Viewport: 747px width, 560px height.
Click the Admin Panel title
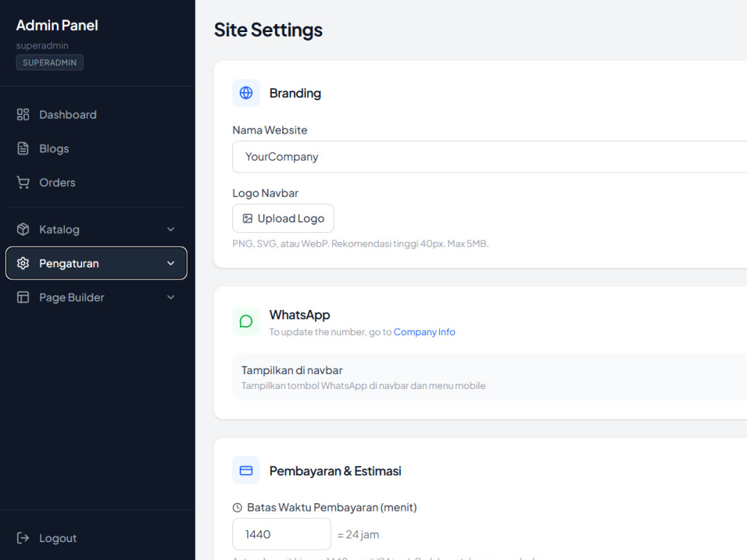(x=58, y=25)
